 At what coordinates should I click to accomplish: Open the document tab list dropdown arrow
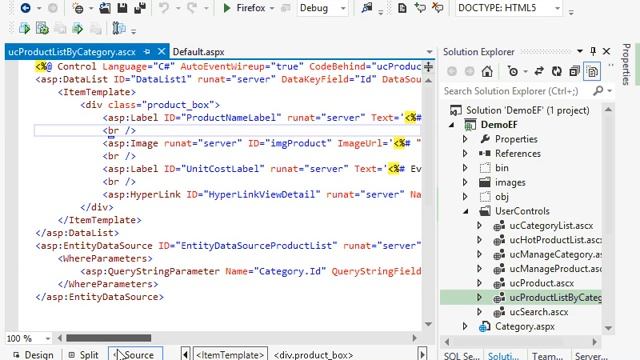(x=429, y=52)
